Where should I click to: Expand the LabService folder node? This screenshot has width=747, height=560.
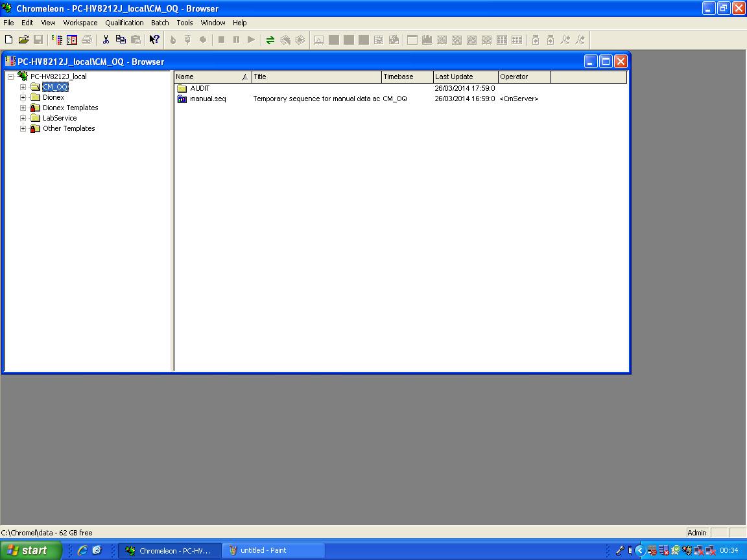[23, 118]
